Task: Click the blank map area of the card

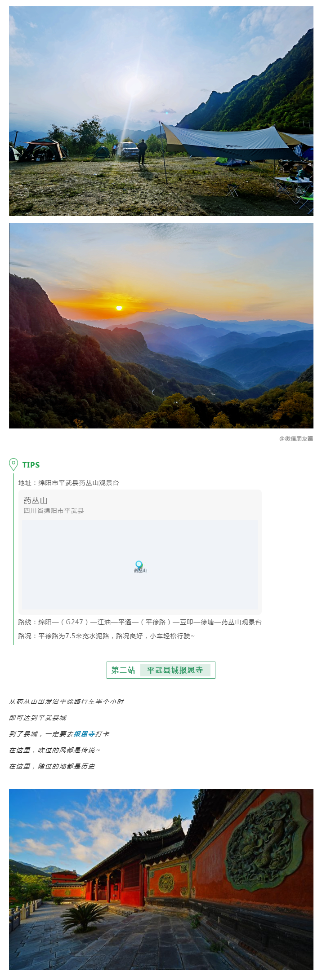Action: 140,565
